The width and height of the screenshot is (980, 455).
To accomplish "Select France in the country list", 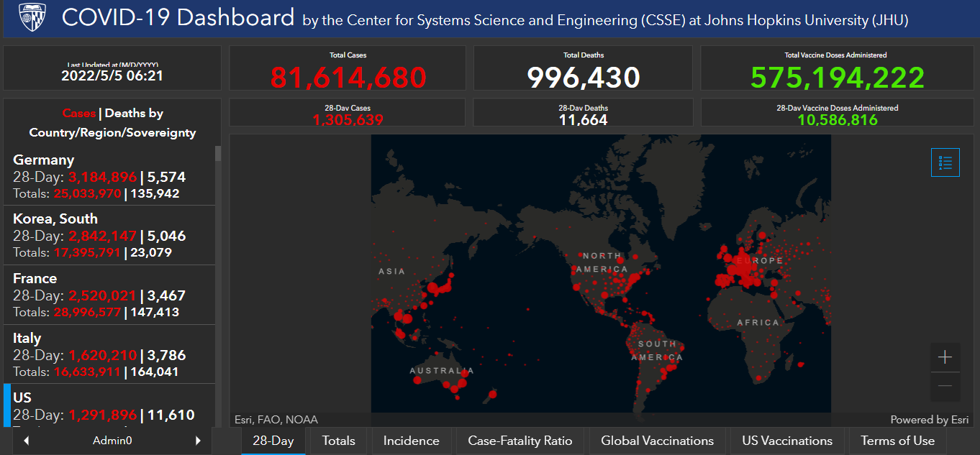I will pyautogui.click(x=109, y=295).
